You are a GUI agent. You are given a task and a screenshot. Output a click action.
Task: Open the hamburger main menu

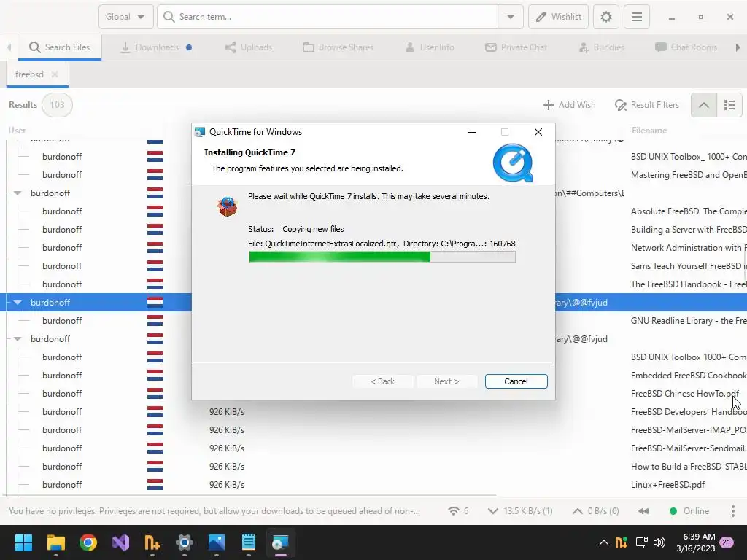click(x=637, y=17)
